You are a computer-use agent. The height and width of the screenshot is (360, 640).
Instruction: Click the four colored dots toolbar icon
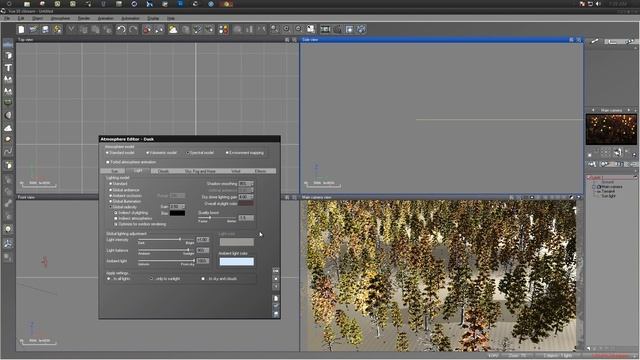click(x=223, y=29)
